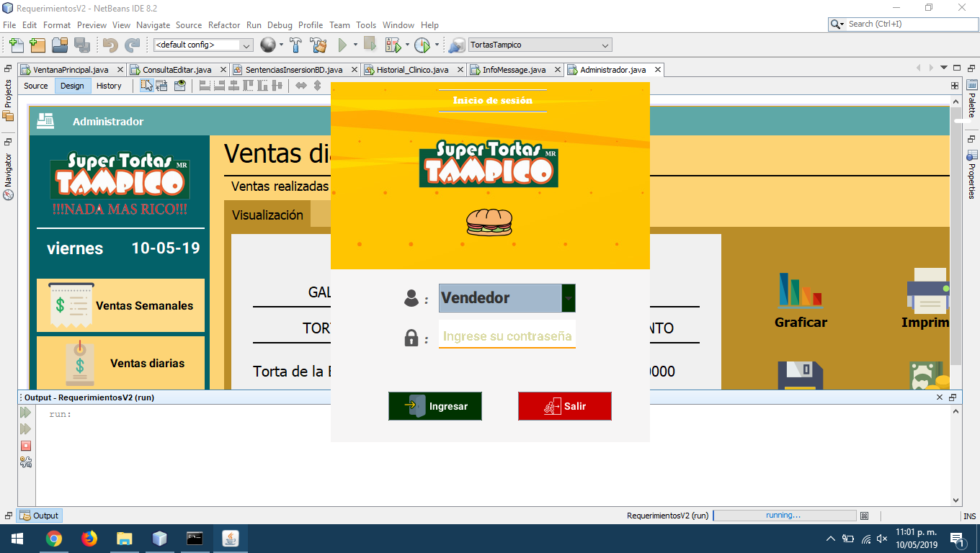Click the password field in login window

pyautogui.click(x=507, y=336)
